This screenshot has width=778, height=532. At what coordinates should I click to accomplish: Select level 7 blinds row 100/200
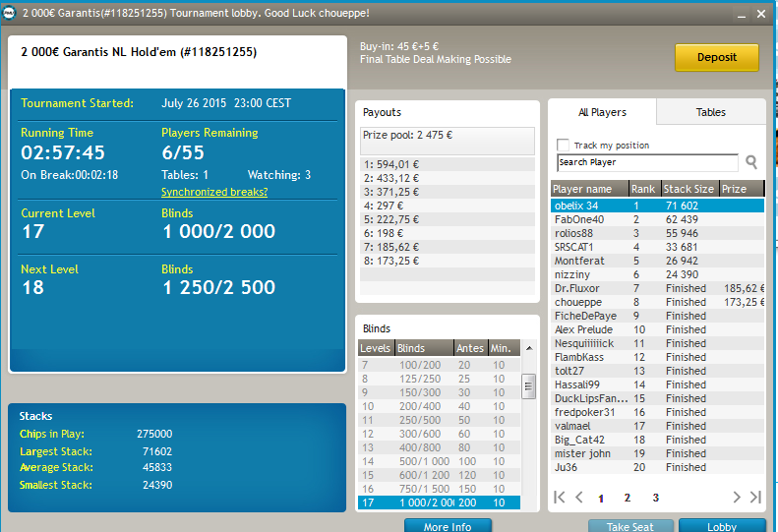pos(439,365)
